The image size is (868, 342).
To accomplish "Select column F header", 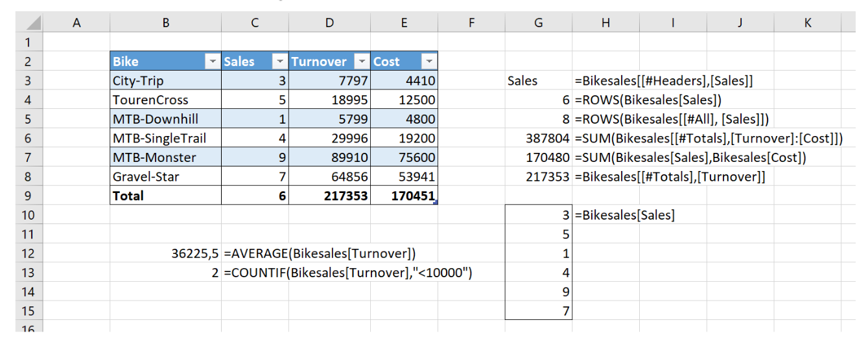I will coord(471,23).
